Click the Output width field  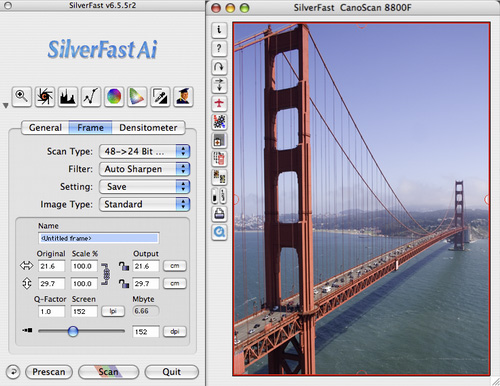point(146,266)
